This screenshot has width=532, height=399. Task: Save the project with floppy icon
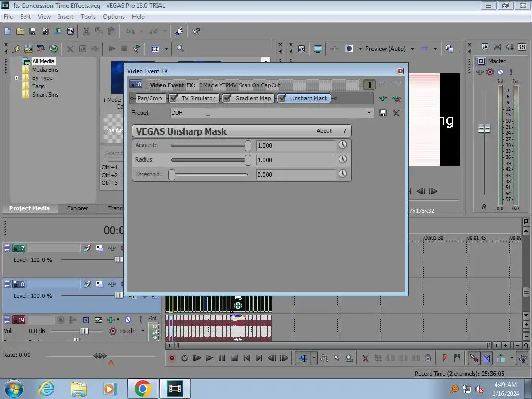[33, 31]
